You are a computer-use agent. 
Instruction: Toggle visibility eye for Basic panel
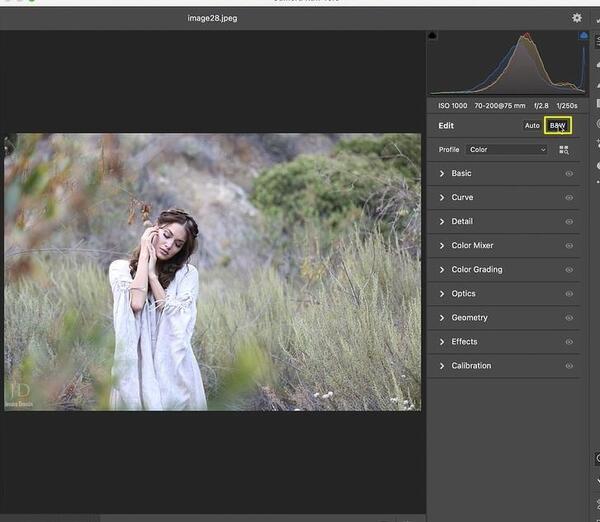pos(569,174)
